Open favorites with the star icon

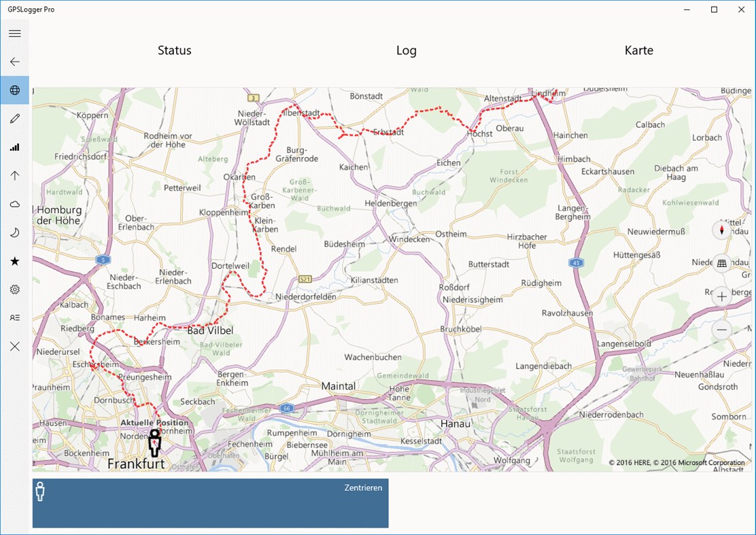[x=15, y=261]
